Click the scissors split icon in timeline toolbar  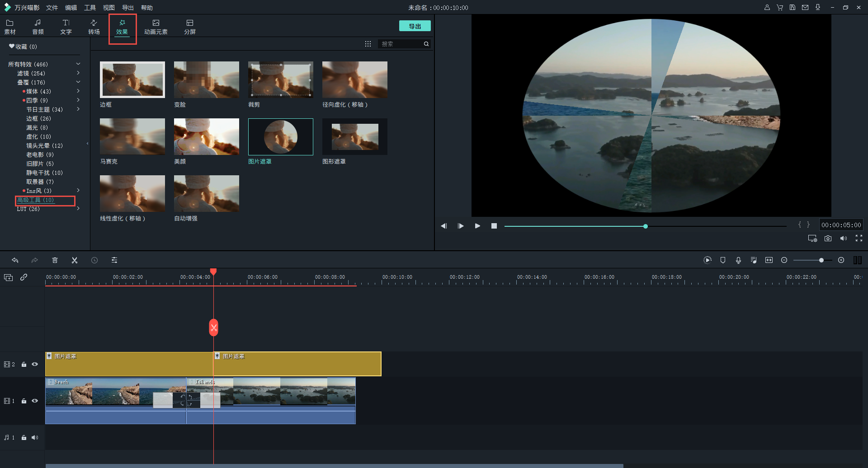75,260
